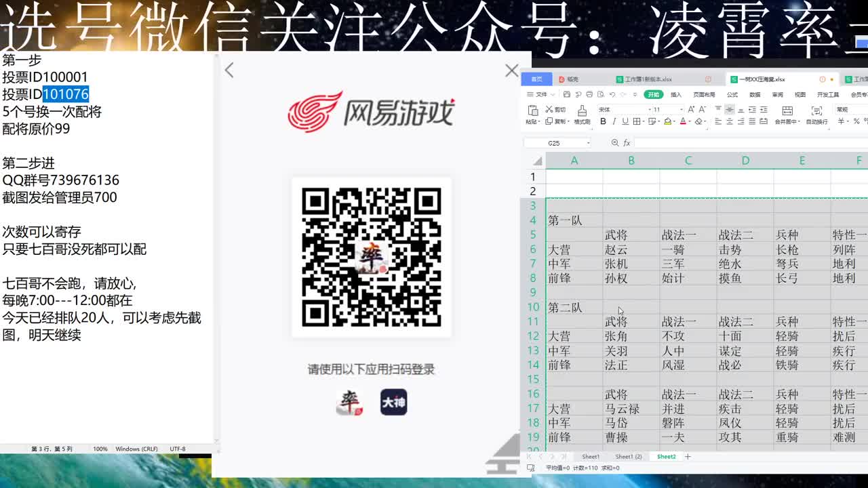The image size is (868, 488).
Task: Open the Name Box G25 dropdown
Action: pos(589,143)
